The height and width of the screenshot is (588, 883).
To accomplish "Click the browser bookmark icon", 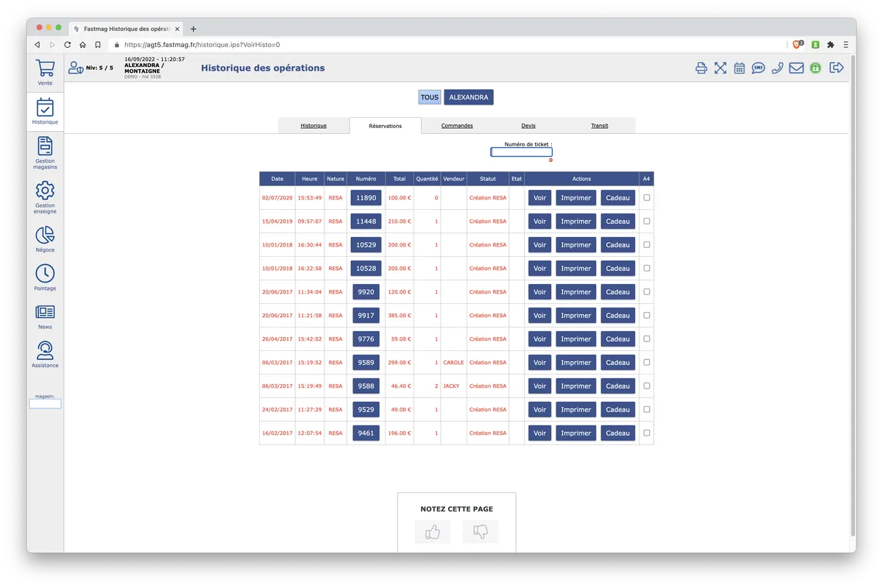I will pyautogui.click(x=98, y=45).
